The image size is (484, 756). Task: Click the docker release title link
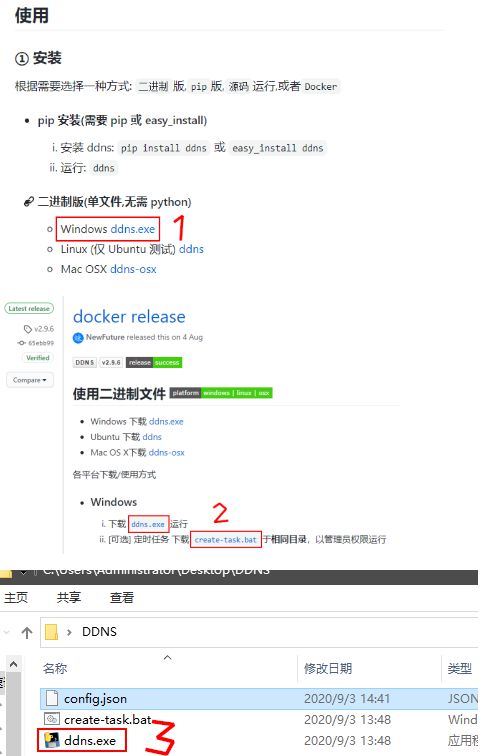[x=129, y=316]
